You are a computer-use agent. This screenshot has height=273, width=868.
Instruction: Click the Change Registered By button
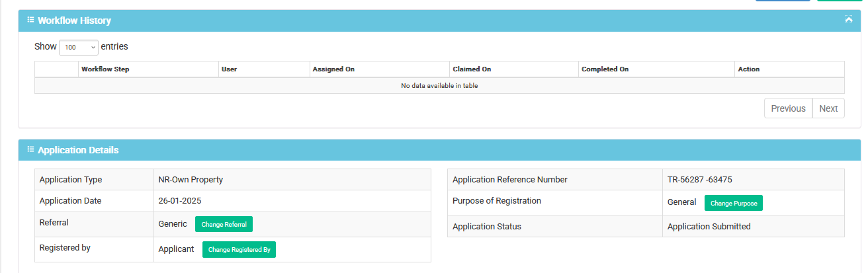[x=239, y=250]
